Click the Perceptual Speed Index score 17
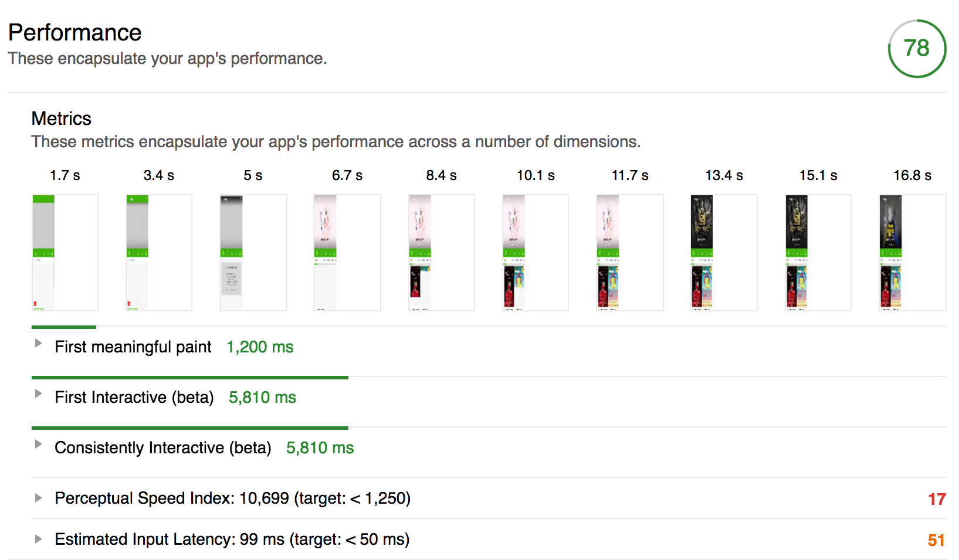 pos(936,499)
